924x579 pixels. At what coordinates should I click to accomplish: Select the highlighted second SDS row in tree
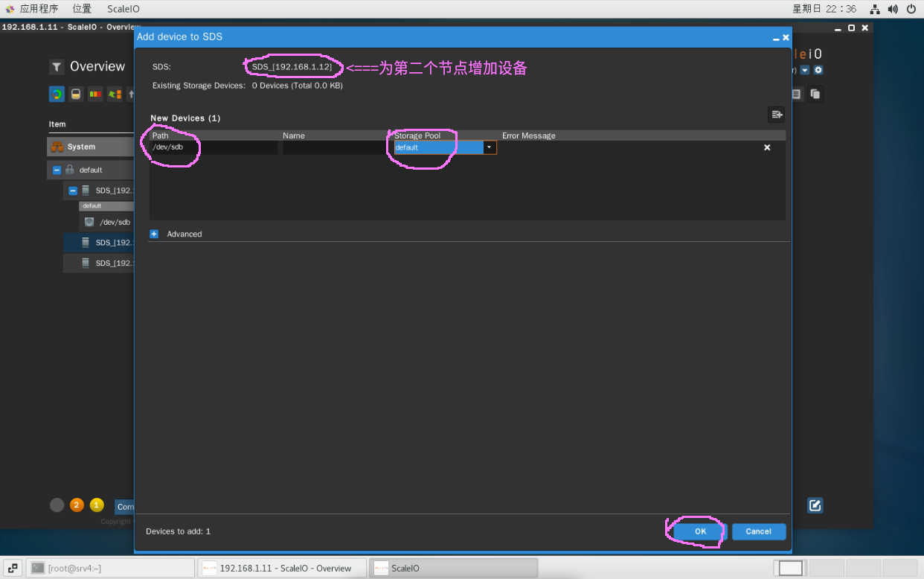click(98, 243)
